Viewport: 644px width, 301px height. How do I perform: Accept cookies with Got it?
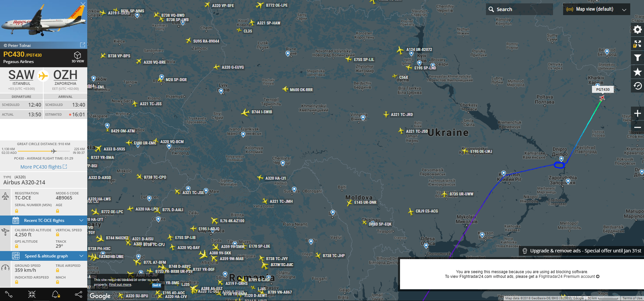tap(156, 285)
